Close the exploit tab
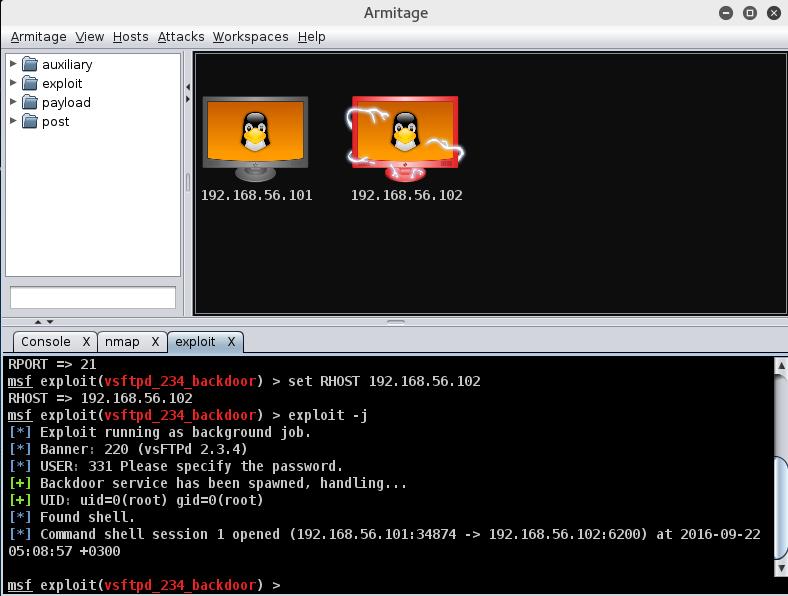This screenshot has height=596, width=788. point(231,342)
